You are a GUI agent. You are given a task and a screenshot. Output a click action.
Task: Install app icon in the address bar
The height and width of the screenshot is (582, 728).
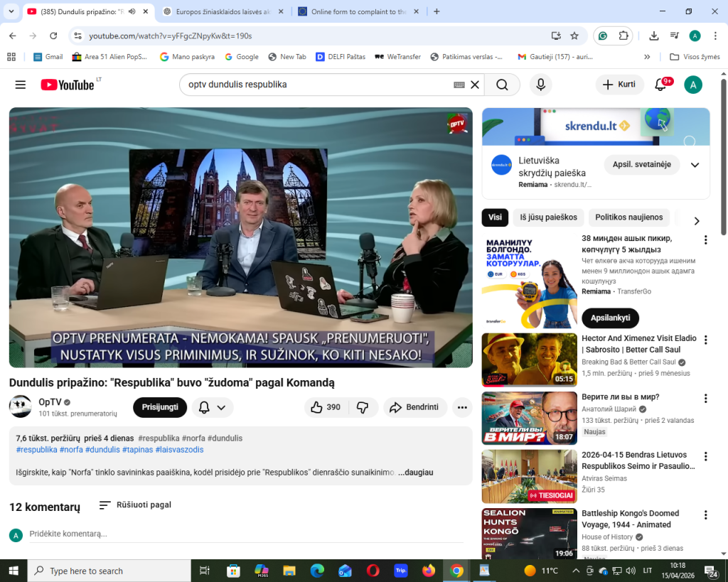click(556, 36)
